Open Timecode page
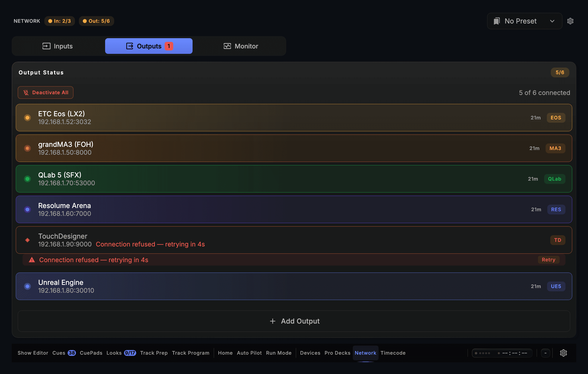Image resolution: width=588 pixels, height=374 pixels. point(393,353)
